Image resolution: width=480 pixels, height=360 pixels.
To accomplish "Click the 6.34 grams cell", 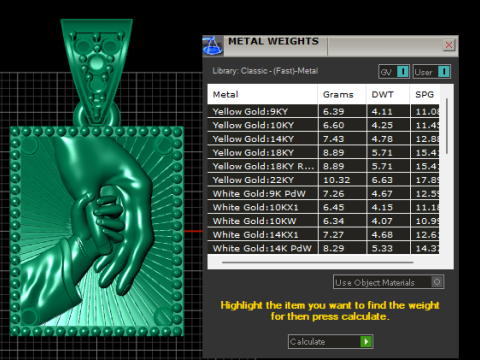I will coord(342,221).
